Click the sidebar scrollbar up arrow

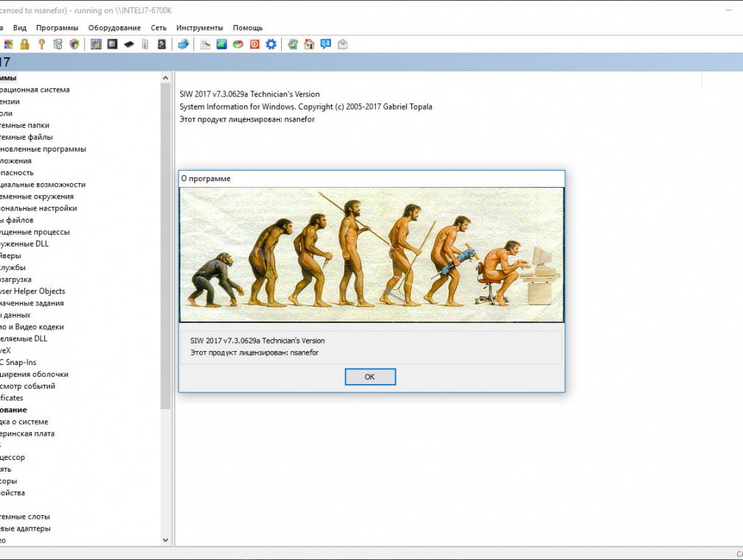pos(166,78)
